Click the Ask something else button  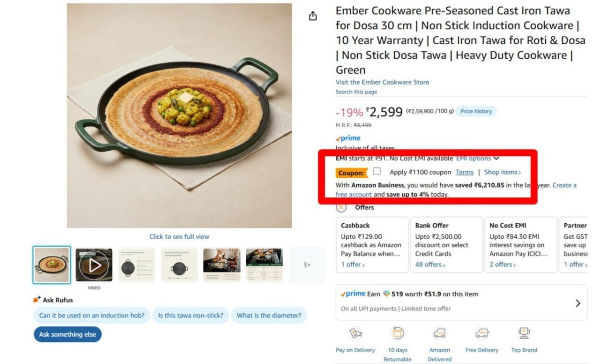[68, 335]
